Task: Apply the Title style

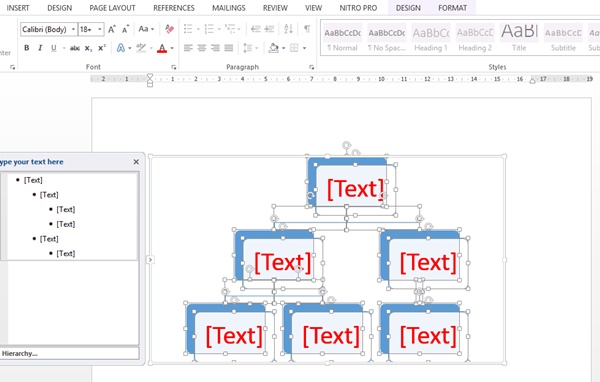Action: point(519,38)
